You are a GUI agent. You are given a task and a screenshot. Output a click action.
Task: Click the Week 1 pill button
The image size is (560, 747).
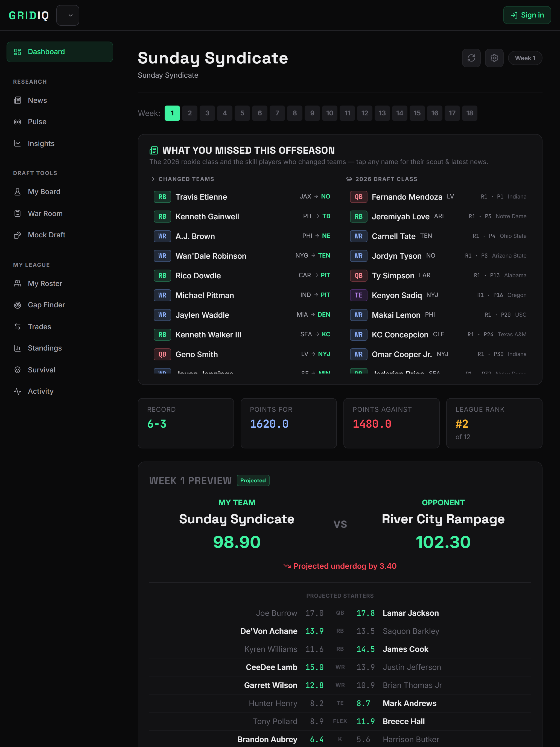(525, 58)
